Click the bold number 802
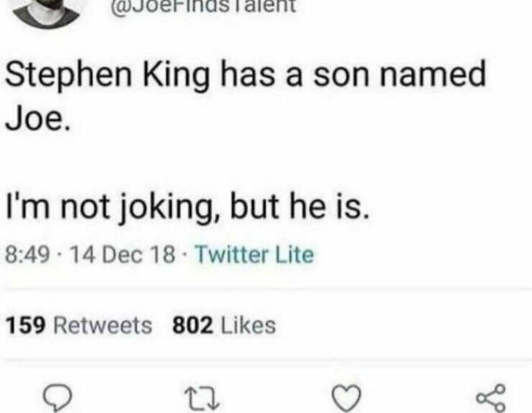532x413 pixels. pyautogui.click(x=193, y=325)
